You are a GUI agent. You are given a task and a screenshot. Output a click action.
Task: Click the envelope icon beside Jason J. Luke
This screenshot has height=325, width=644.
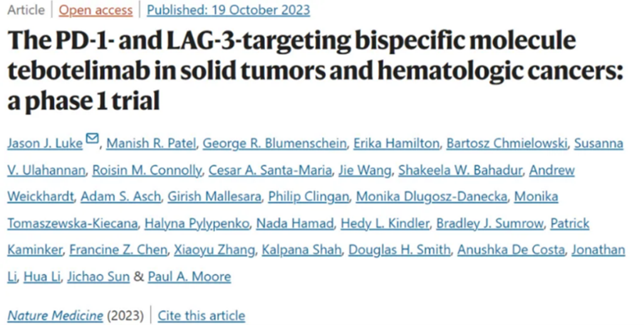pyautogui.click(x=93, y=138)
